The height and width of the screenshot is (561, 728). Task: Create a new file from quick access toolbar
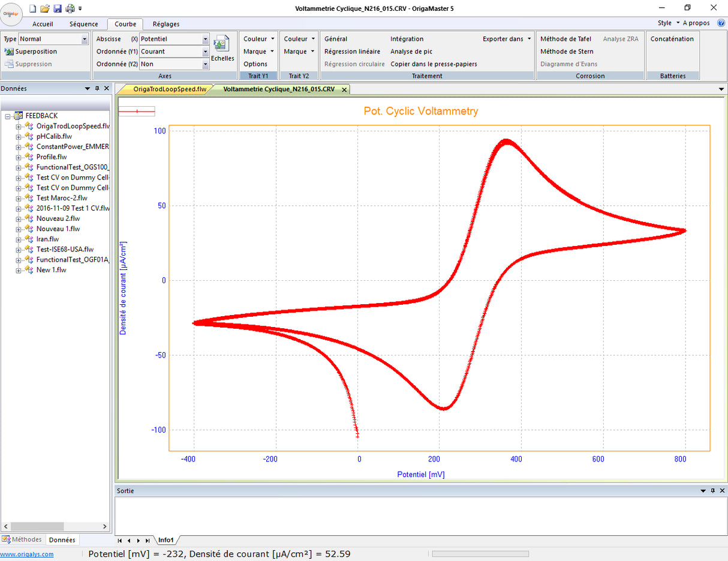(34, 8)
